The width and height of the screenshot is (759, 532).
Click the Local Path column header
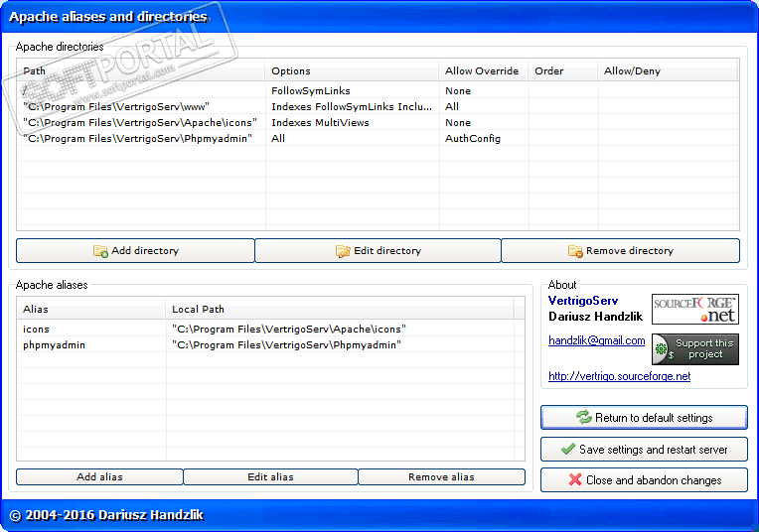[x=340, y=309]
